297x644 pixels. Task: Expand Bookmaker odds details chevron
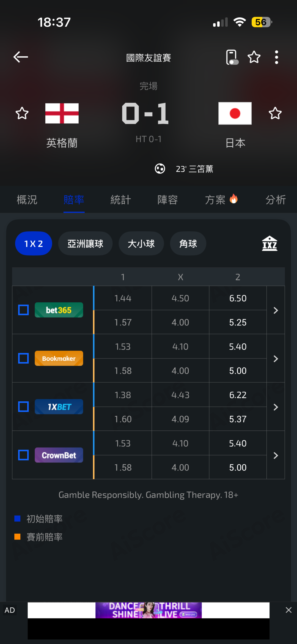[276, 359]
